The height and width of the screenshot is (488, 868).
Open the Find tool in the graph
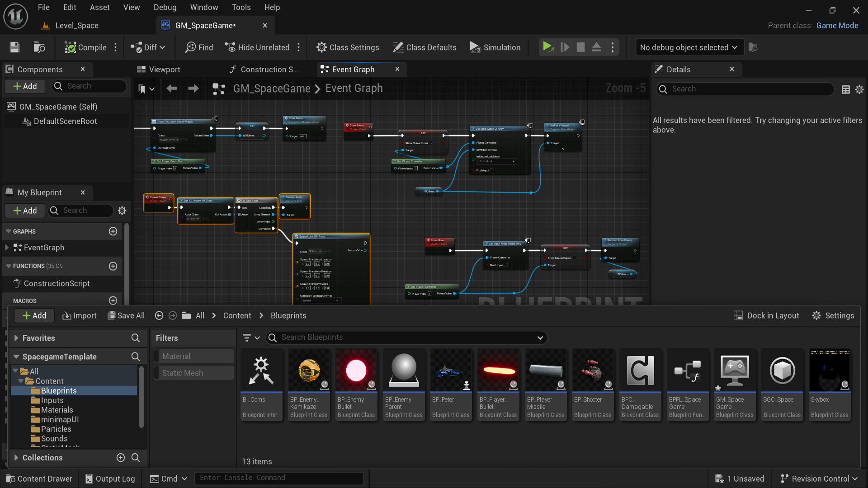(x=198, y=47)
